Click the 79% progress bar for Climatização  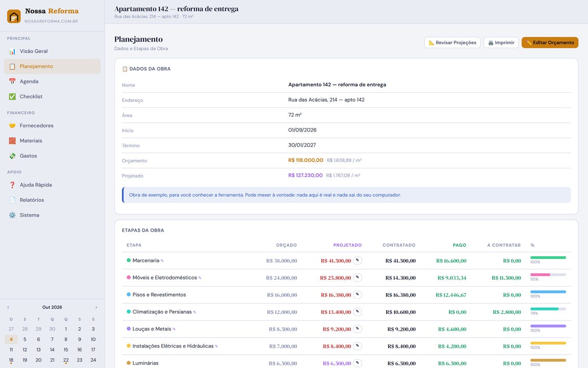548,309
